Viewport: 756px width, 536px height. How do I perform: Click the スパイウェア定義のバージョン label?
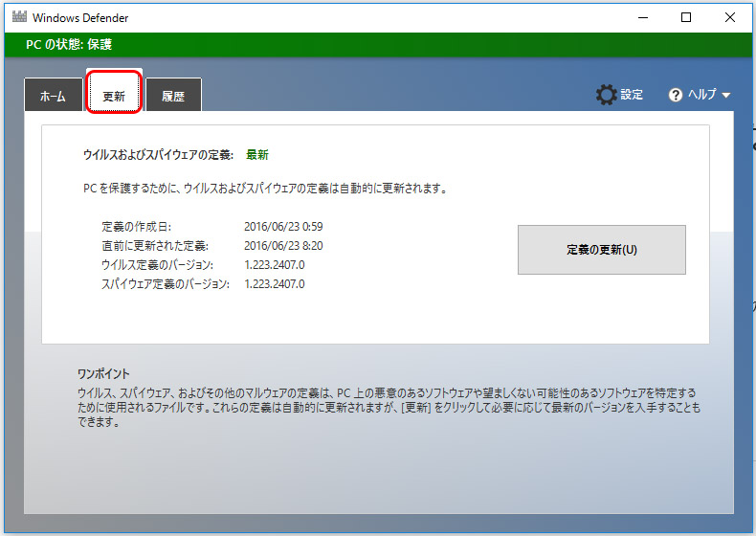[x=166, y=284]
